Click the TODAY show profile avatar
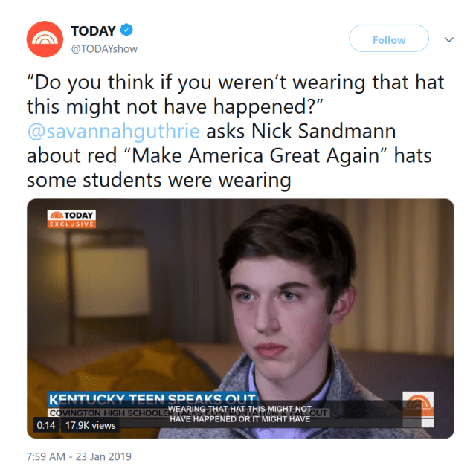The width and height of the screenshot is (476, 469). point(45,39)
